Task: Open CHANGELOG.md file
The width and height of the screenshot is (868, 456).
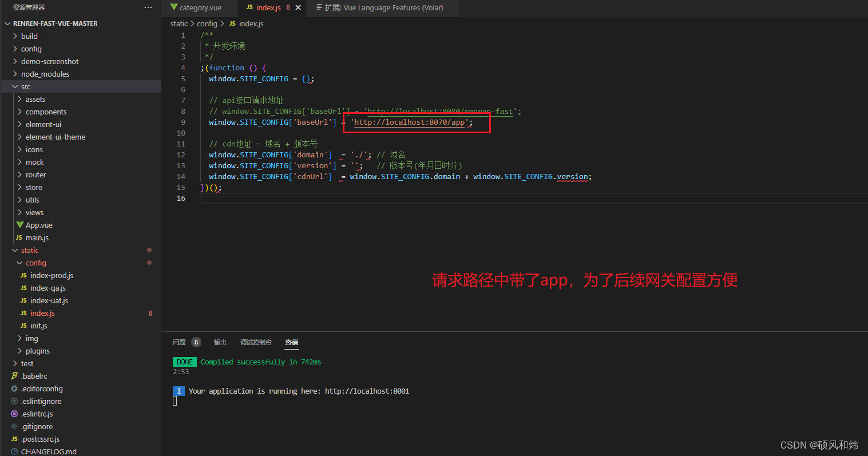Action: 49,451
